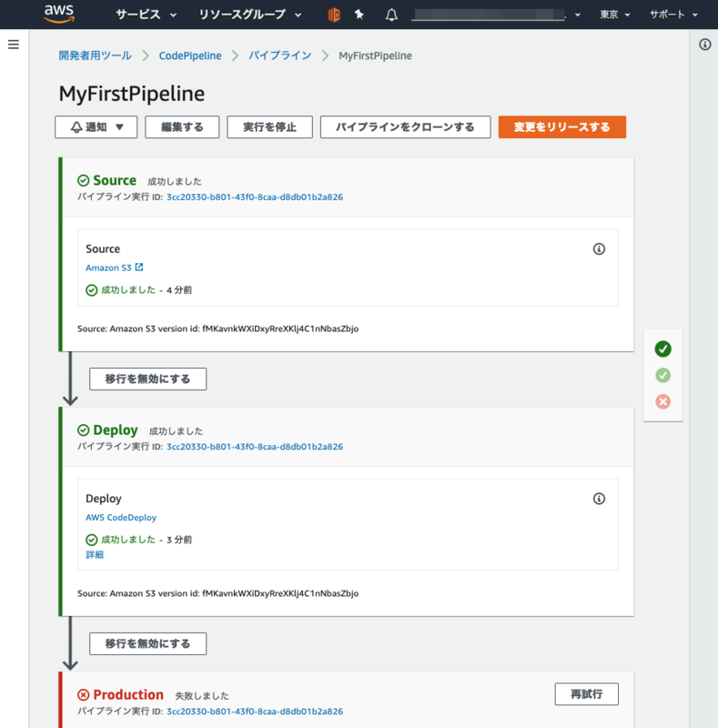Click the info icon in the Source action card

pos(599,248)
